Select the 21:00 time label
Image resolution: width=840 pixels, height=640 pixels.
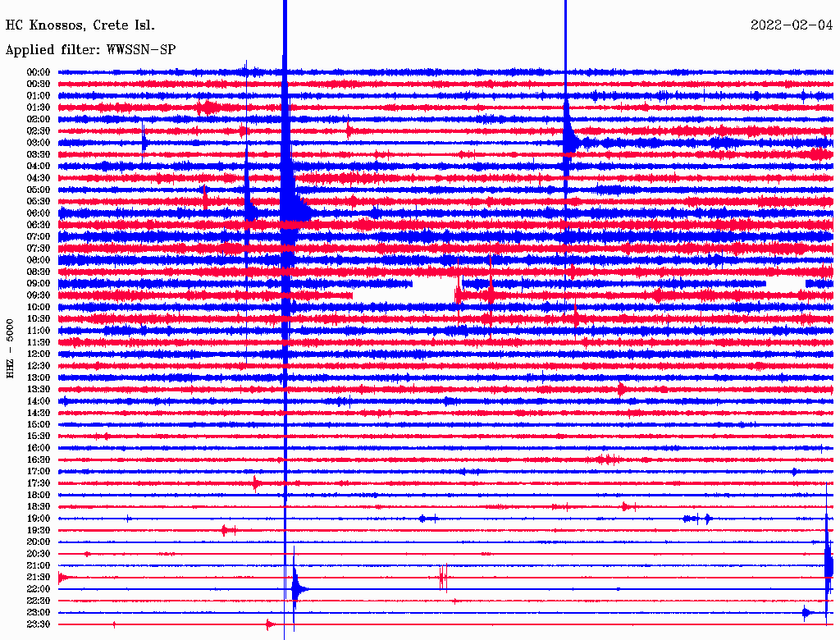(39, 565)
